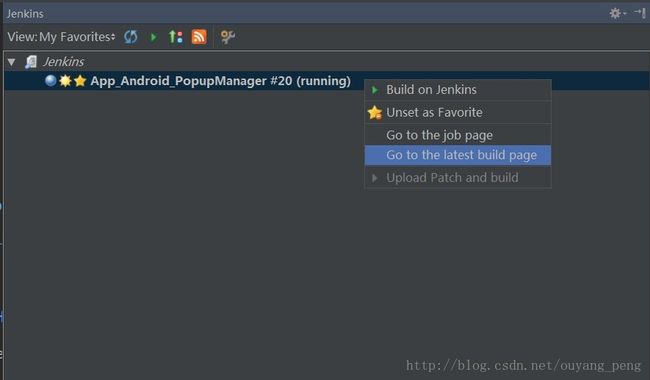Click the sun weather health icon
This screenshot has height=380, width=650.
click(65, 81)
